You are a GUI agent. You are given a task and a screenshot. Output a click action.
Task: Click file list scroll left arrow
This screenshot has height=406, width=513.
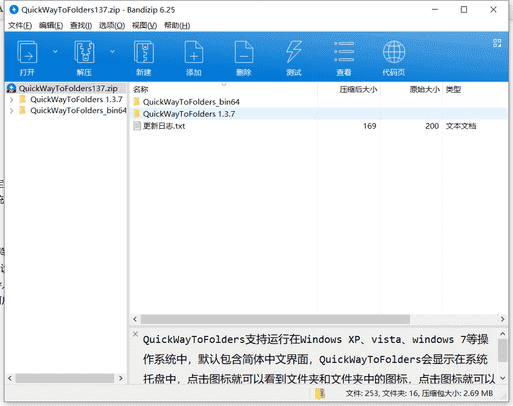135,319
